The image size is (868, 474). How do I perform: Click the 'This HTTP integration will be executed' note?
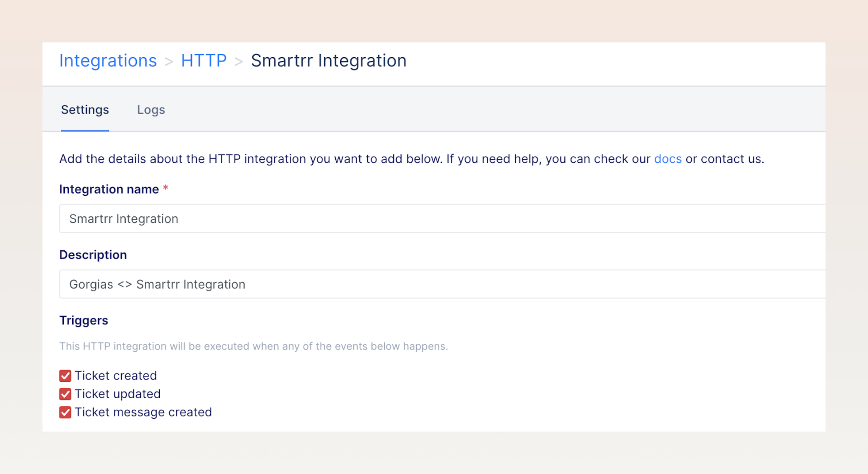click(x=254, y=346)
